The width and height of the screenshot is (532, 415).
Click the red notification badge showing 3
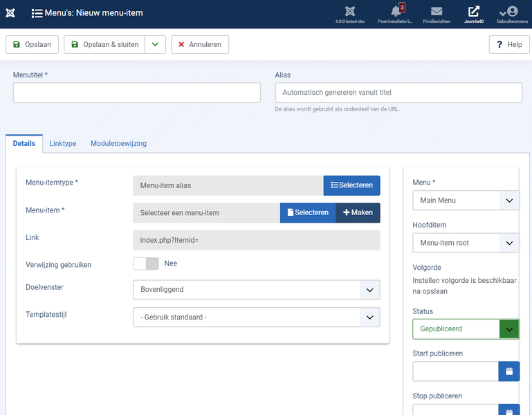[x=402, y=7]
